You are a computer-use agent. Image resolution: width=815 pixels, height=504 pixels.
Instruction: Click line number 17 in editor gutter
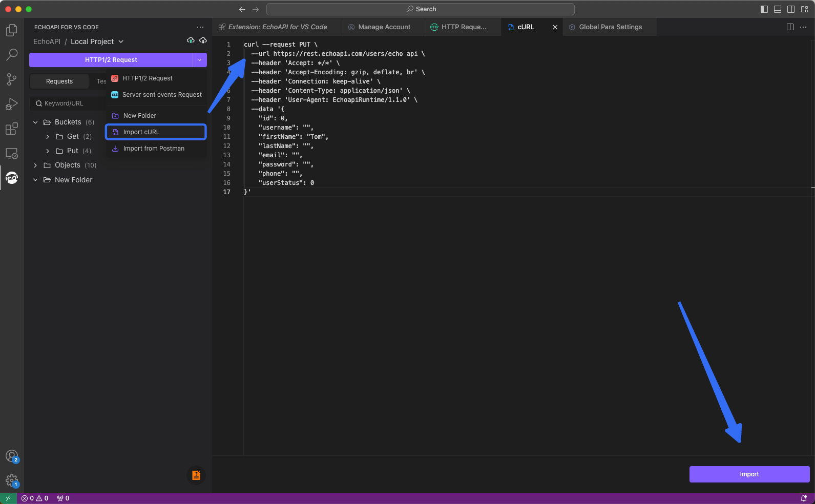click(226, 192)
